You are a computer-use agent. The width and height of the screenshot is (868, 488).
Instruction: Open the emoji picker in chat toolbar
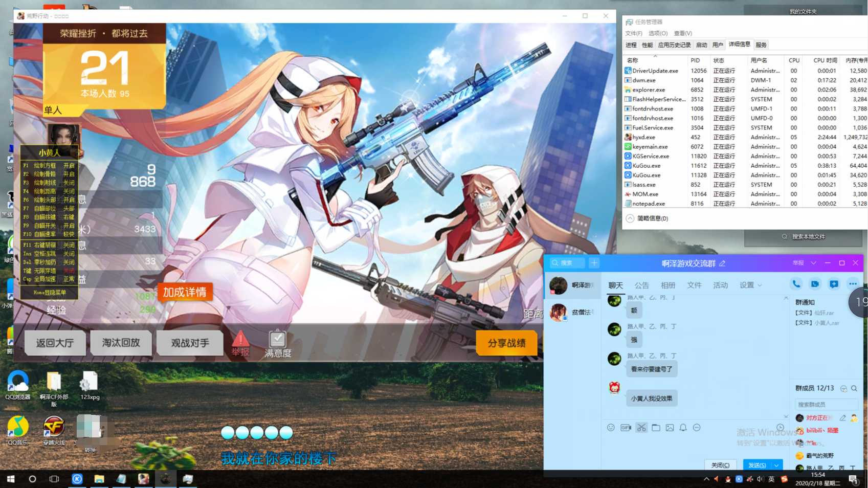(x=611, y=428)
